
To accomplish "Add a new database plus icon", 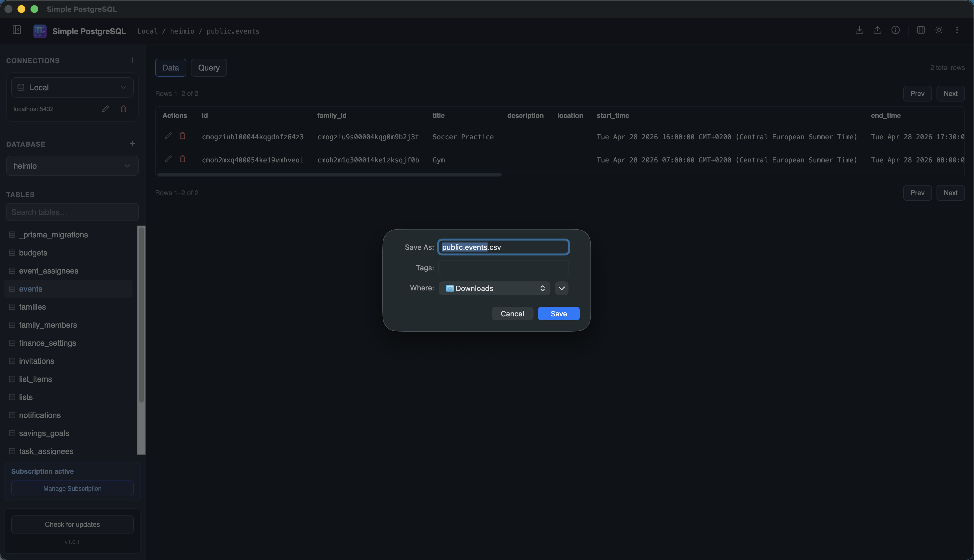I will (132, 144).
